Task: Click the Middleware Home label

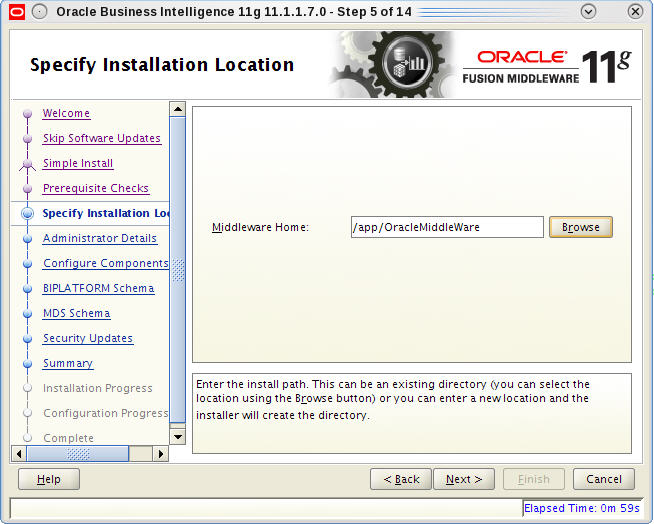Action: coord(260,227)
